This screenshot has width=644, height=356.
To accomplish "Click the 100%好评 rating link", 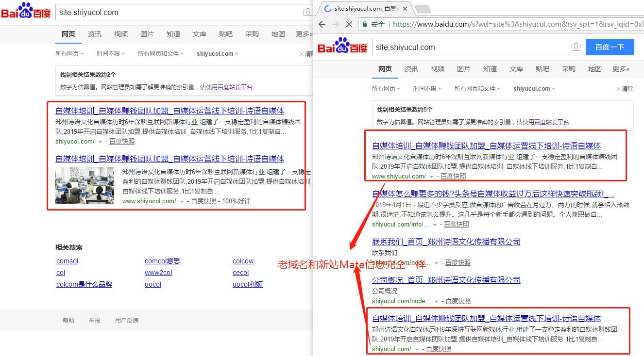I will [x=237, y=201].
